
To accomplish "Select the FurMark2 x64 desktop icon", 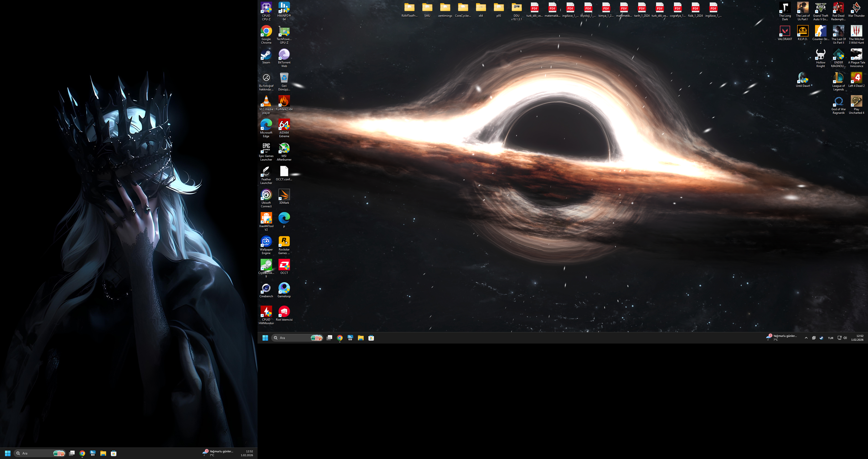I will [x=284, y=103].
